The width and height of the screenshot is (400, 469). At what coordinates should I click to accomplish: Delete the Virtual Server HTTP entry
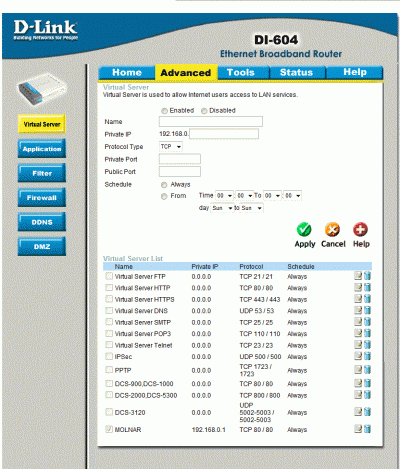(367, 287)
